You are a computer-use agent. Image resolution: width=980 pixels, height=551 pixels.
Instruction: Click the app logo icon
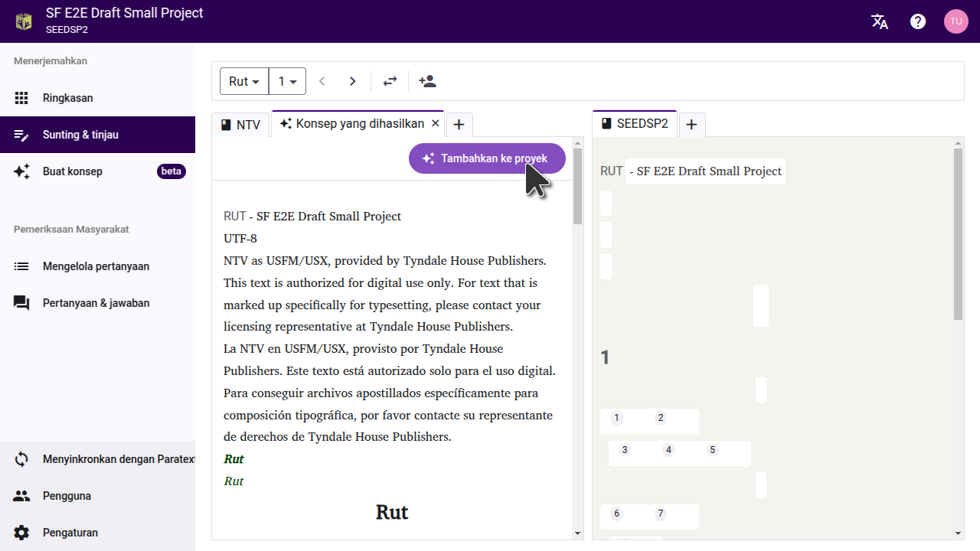click(24, 21)
